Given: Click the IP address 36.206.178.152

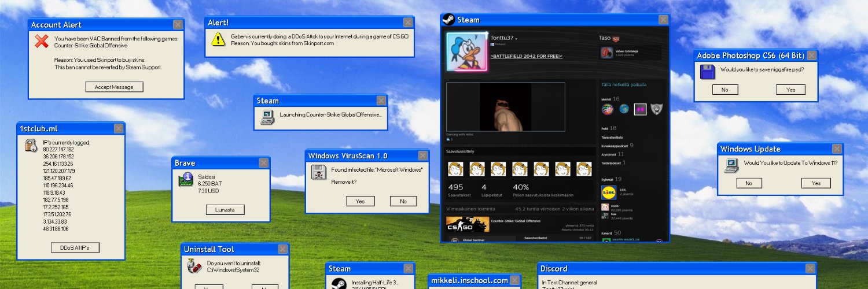Looking at the screenshot, I should [59, 157].
